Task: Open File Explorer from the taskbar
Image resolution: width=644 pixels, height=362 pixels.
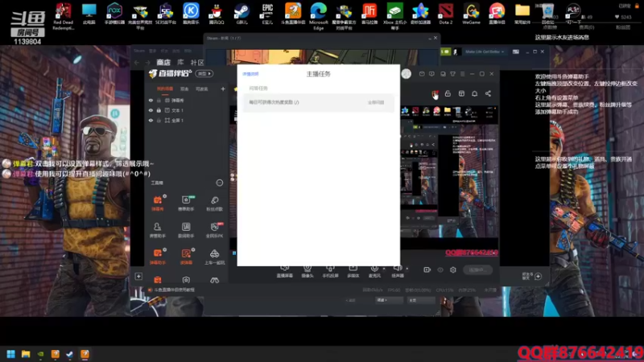Action: point(26,354)
